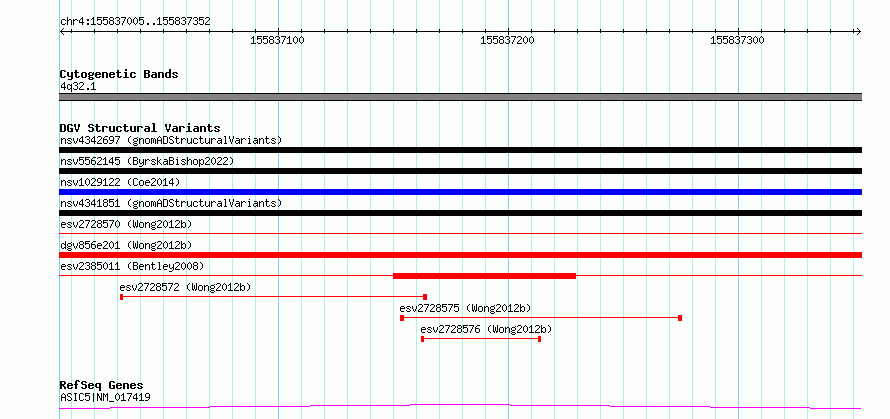Click the chr4:155837005..155837352 coordinate label
Screen dimensions: 890x419
pyautogui.click(x=135, y=22)
